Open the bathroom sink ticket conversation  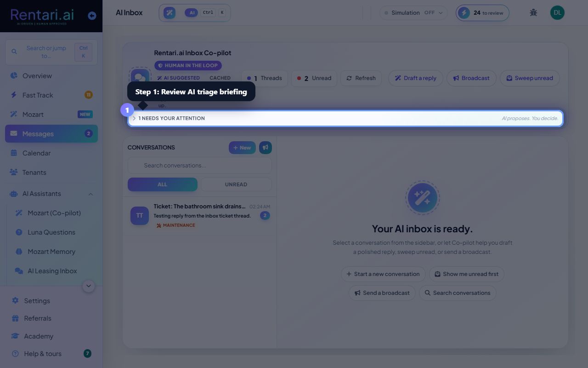click(x=200, y=216)
